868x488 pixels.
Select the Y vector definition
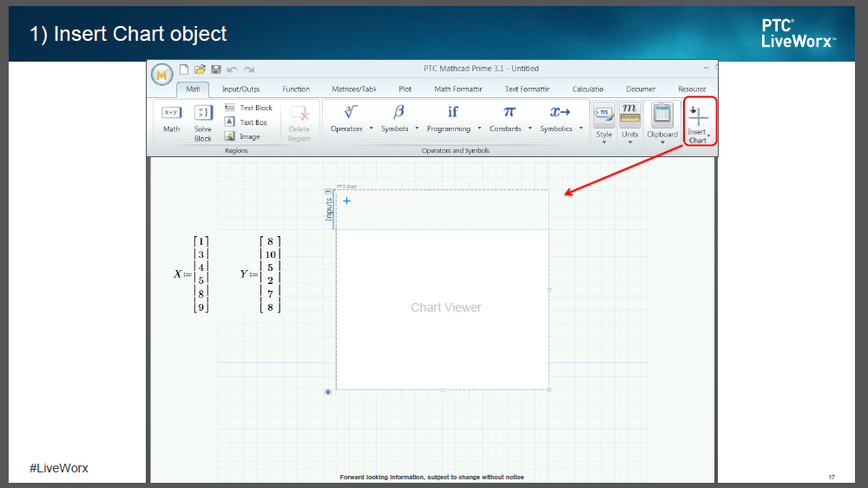click(x=260, y=274)
